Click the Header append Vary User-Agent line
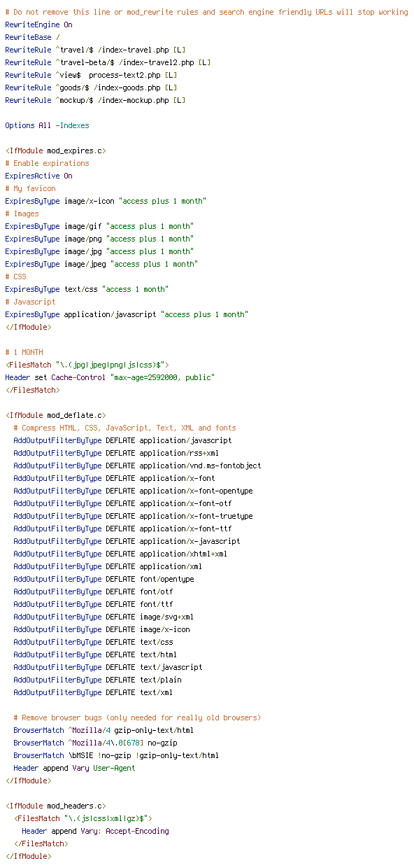The width and height of the screenshot is (414, 868). coord(74,768)
